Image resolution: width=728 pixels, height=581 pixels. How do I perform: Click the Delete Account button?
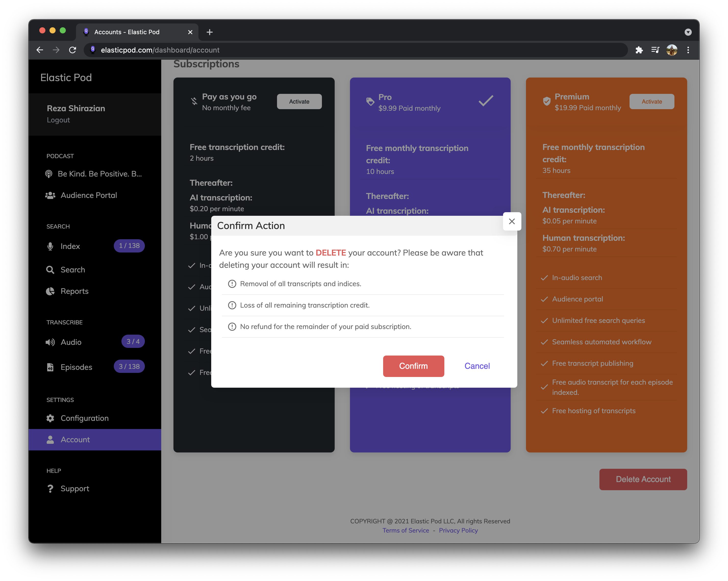(643, 479)
